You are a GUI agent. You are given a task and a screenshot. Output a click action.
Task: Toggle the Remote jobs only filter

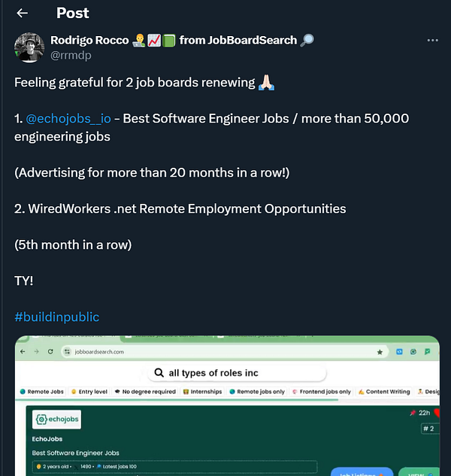[258, 392]
